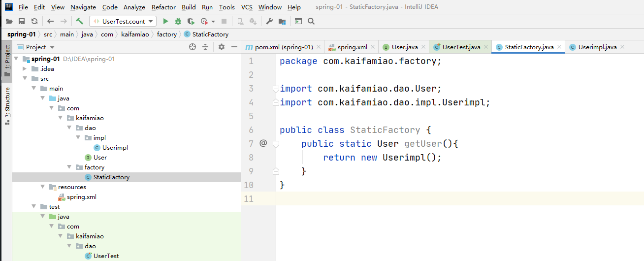Open the Project view dropdown
The width and height of the screenshot is (644, 261).
35,47
